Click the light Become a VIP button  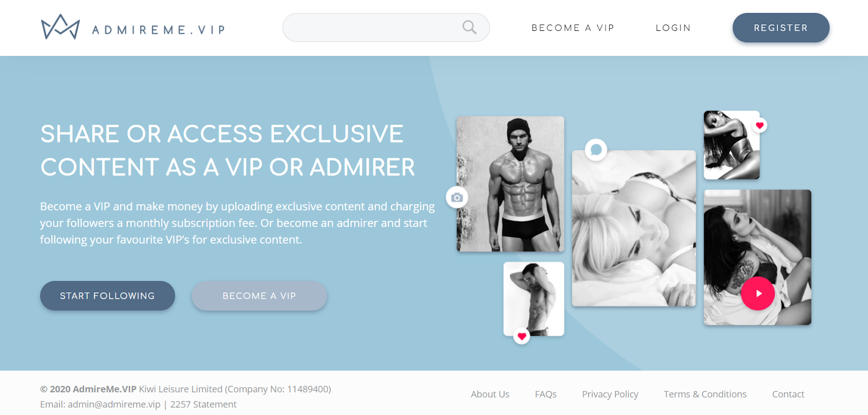point(259,296)
